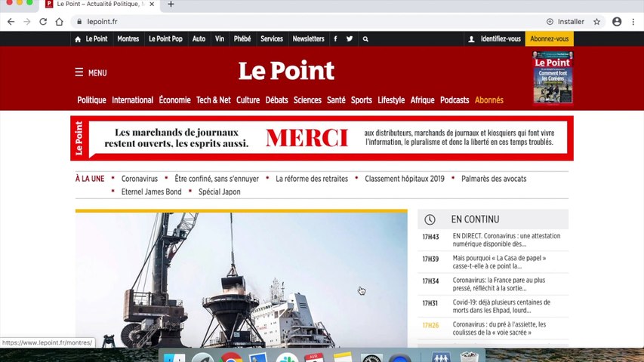
Task: Open the Lifestyle section
Action: click(391, 100)
